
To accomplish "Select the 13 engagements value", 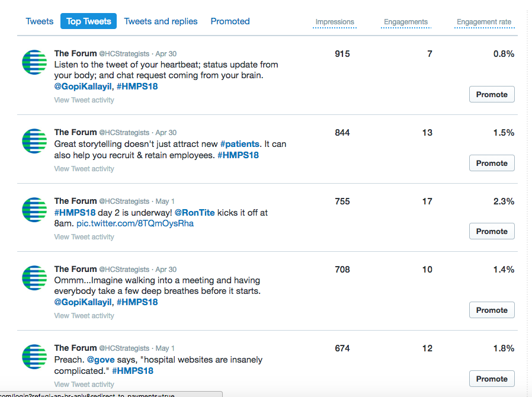I will [x=428, y=132].
